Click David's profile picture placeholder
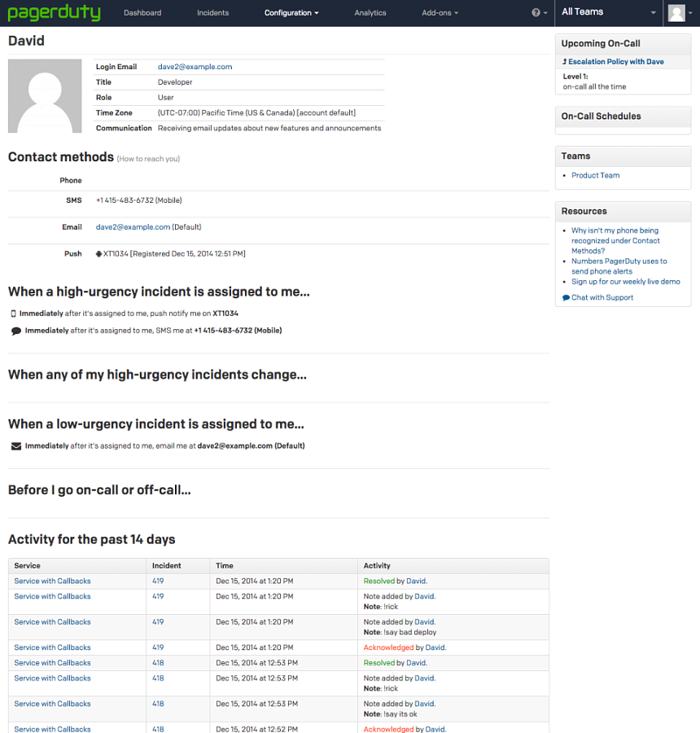This screenshot has height=733, width=700. (45, 96)
